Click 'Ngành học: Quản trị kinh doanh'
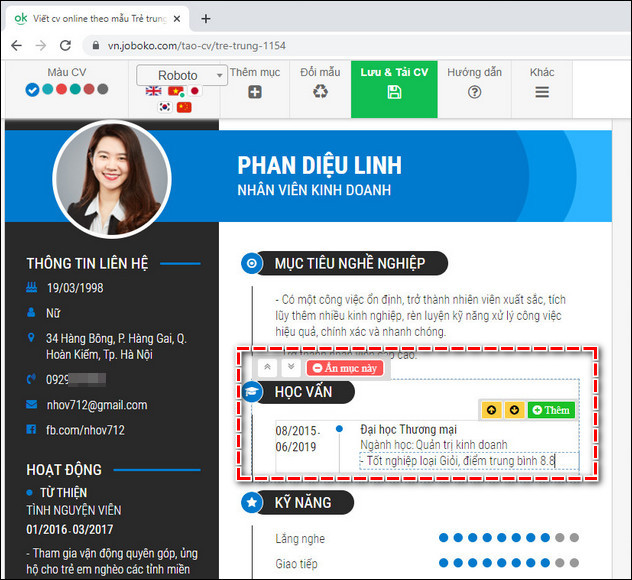This screenshot has height=580, width=632. [434, 445]
